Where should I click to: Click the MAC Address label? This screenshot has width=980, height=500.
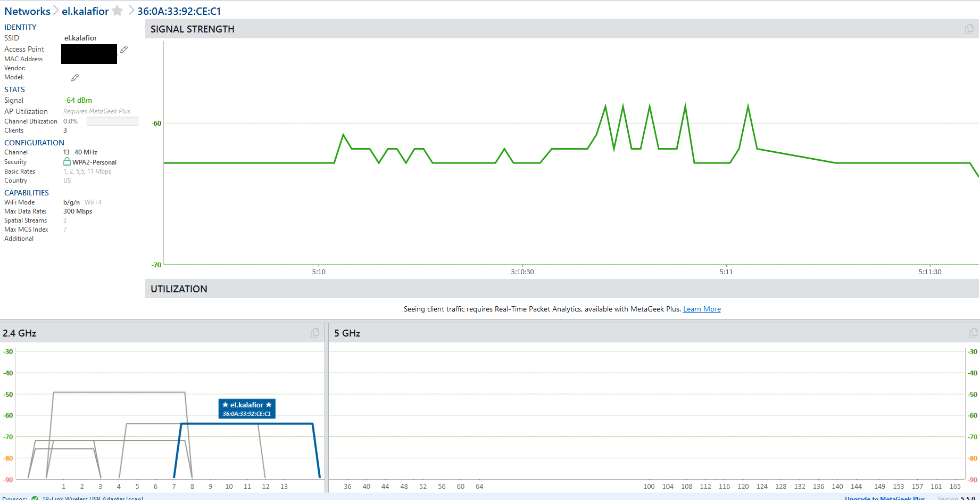(x=23, y=59)
